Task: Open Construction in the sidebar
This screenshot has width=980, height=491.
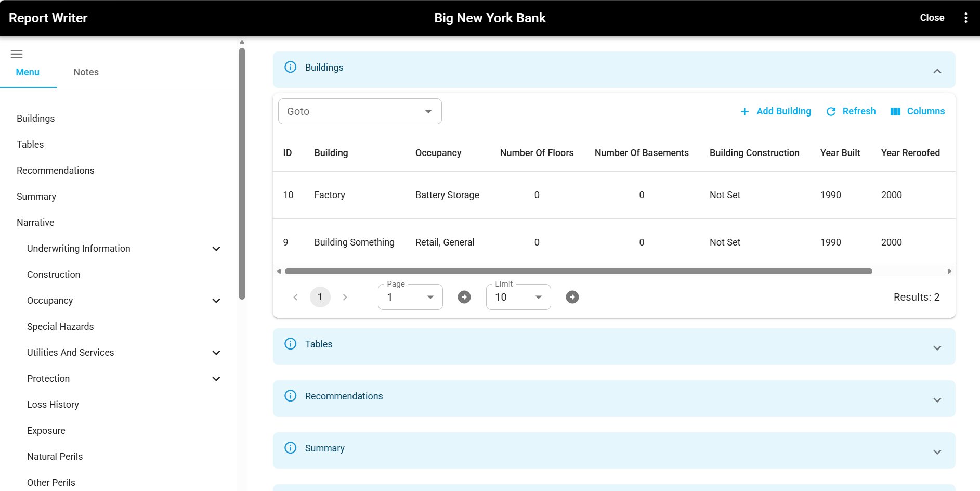Action: [54, 275]
